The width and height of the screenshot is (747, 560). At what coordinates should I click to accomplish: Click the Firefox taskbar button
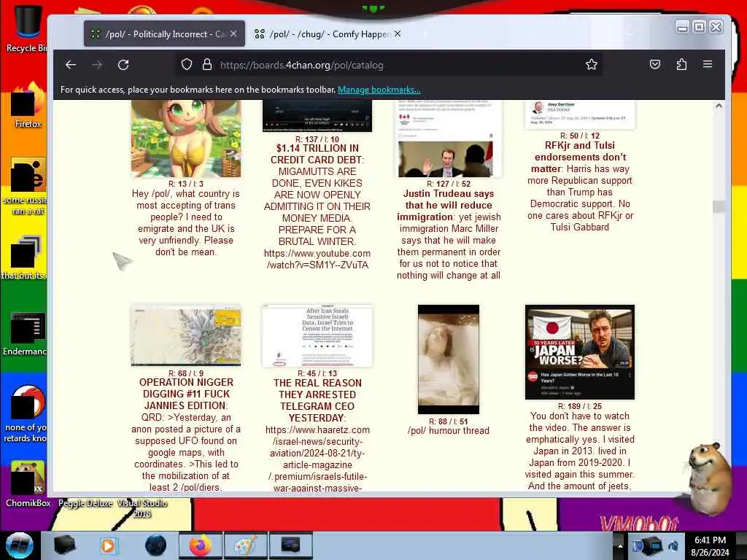pos(200,545)
